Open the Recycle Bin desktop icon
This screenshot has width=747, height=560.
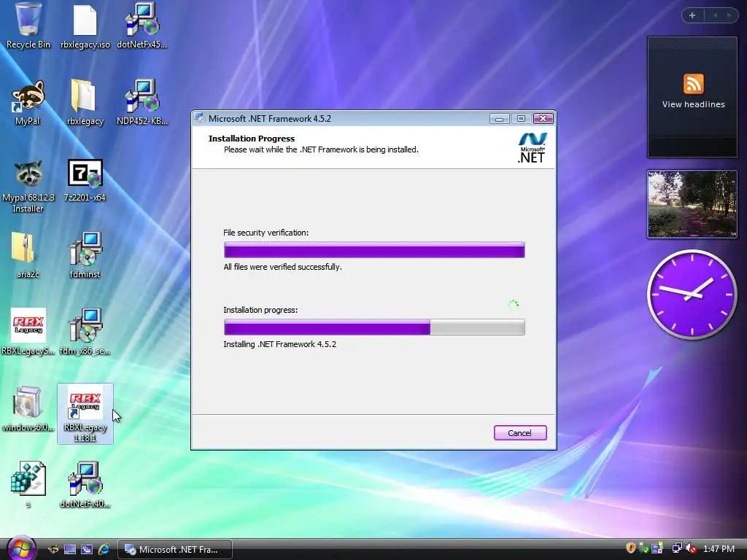point(28,26)
